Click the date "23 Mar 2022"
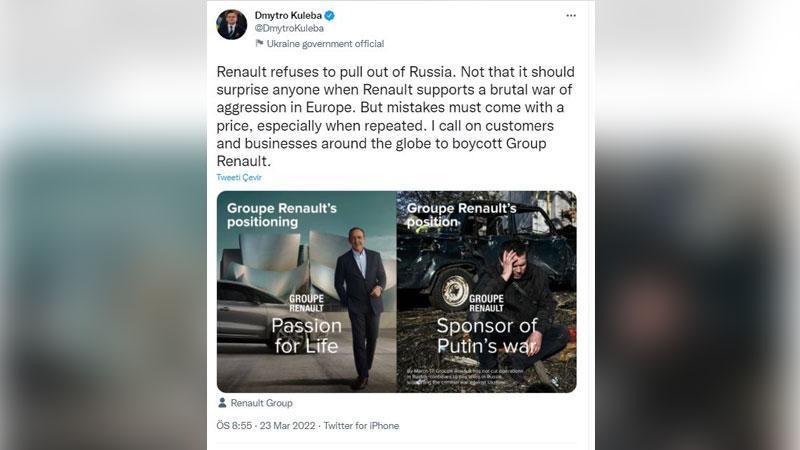 [x=288, y=426]
